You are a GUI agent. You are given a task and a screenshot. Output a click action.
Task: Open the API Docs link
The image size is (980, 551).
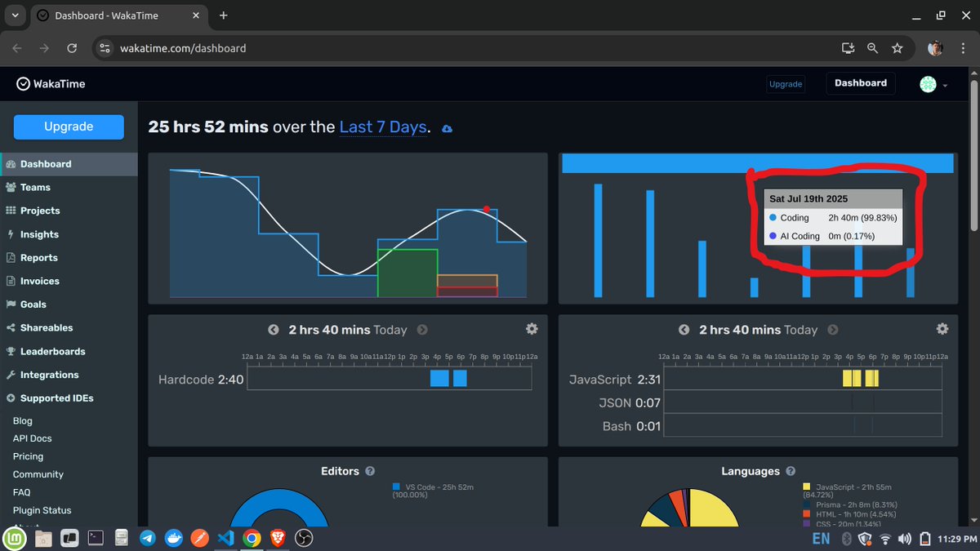click(x=33, y=438)
